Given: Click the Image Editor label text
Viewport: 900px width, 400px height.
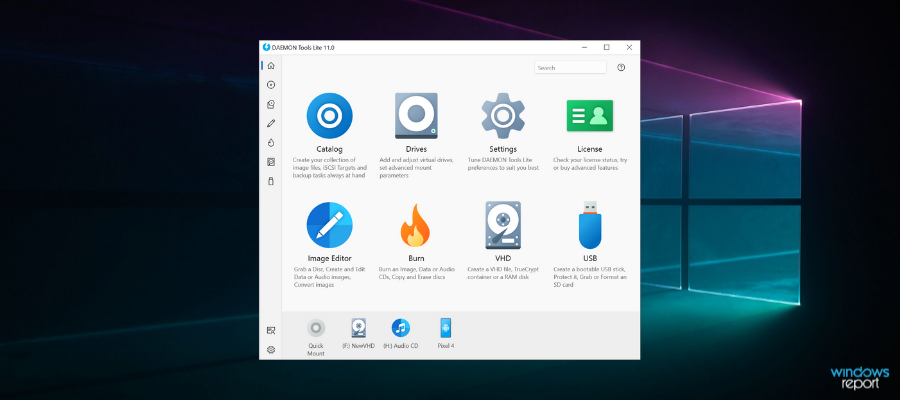Looking at the screenshot, I should click(329, 258).
